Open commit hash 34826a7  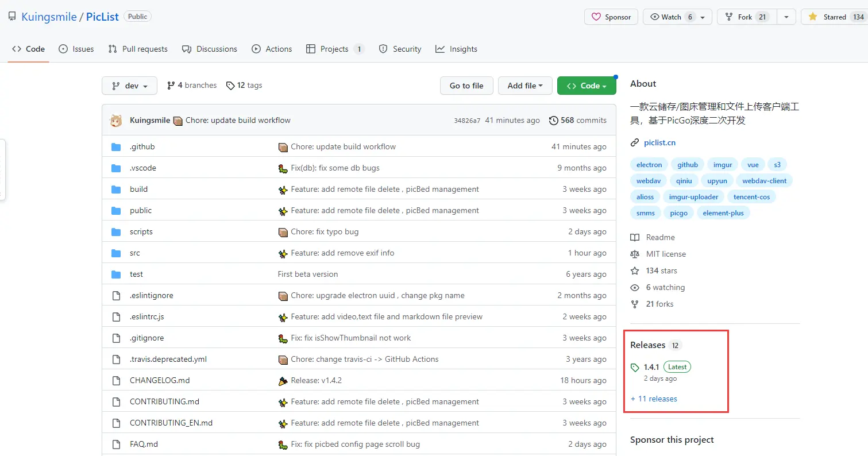(x=467, y=121)
